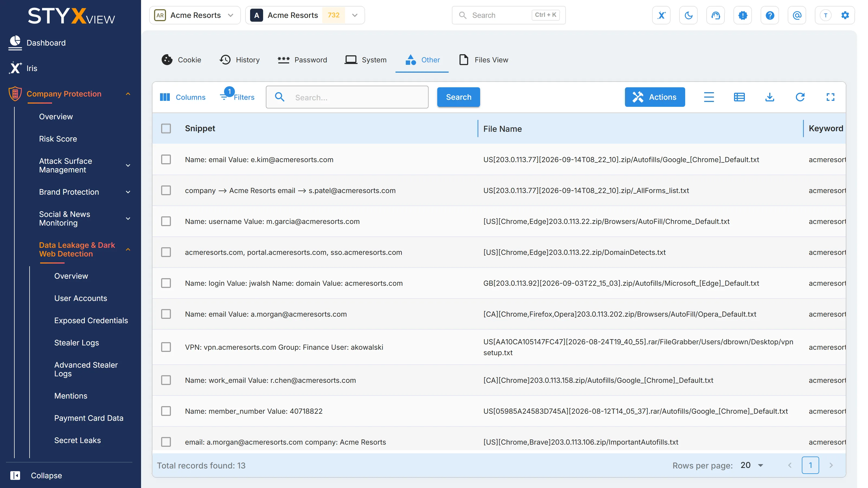
Task: Toggle dark mode moon icon
Action: click(x=688, y=15)
